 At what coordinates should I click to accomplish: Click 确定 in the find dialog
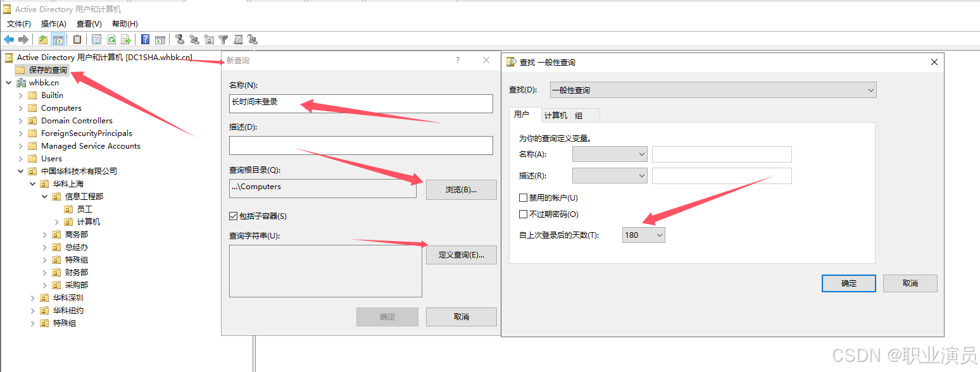(849, 283)
